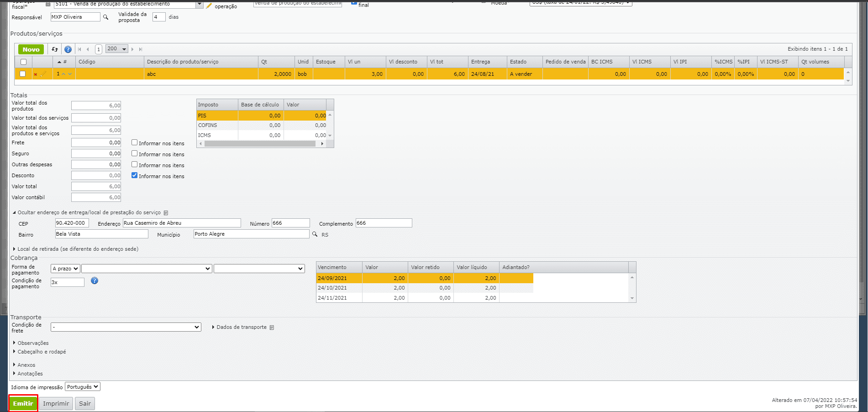
Task: Check the 'abc' product row checkbox
Action: pyautogui.click(x=23, y=74)
